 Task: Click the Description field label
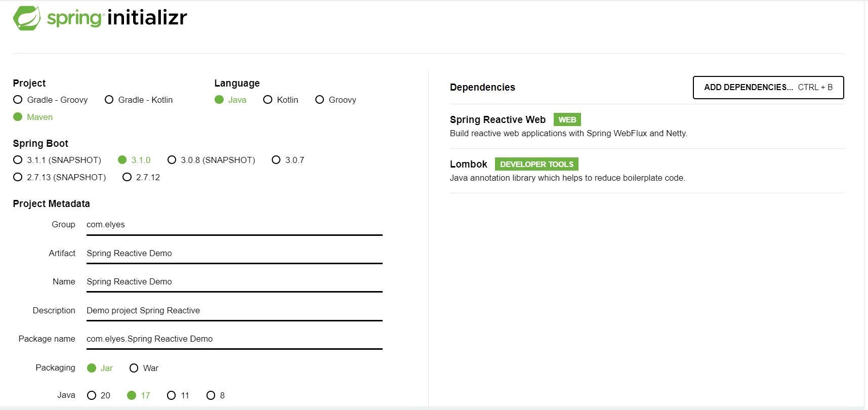(54, 310)
